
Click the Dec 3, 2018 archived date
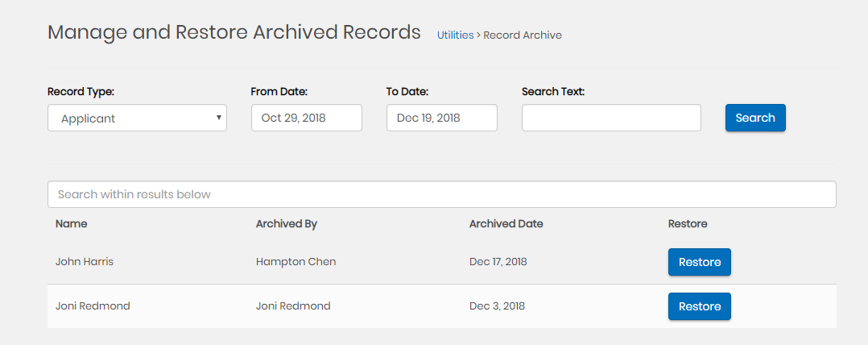tap(497, 306)
